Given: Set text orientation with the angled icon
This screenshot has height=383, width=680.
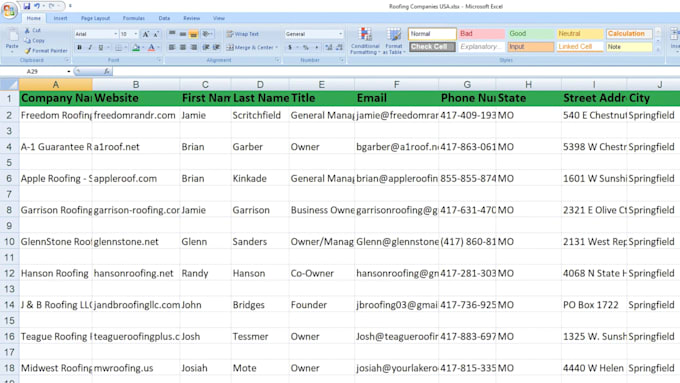Looking at the screenshot, I should [206, 34].
